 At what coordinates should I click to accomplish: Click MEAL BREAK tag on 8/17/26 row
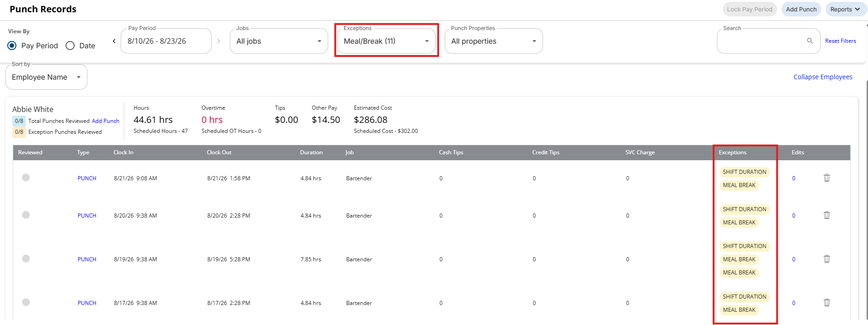(x=739, y=310)
